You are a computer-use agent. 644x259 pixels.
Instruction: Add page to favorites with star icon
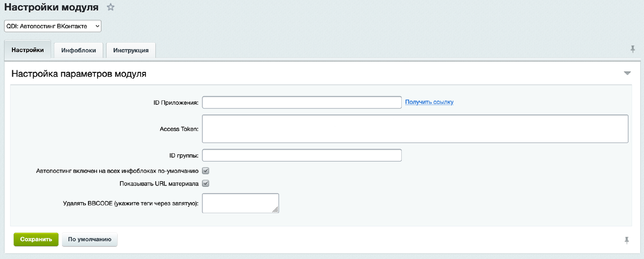111,8
